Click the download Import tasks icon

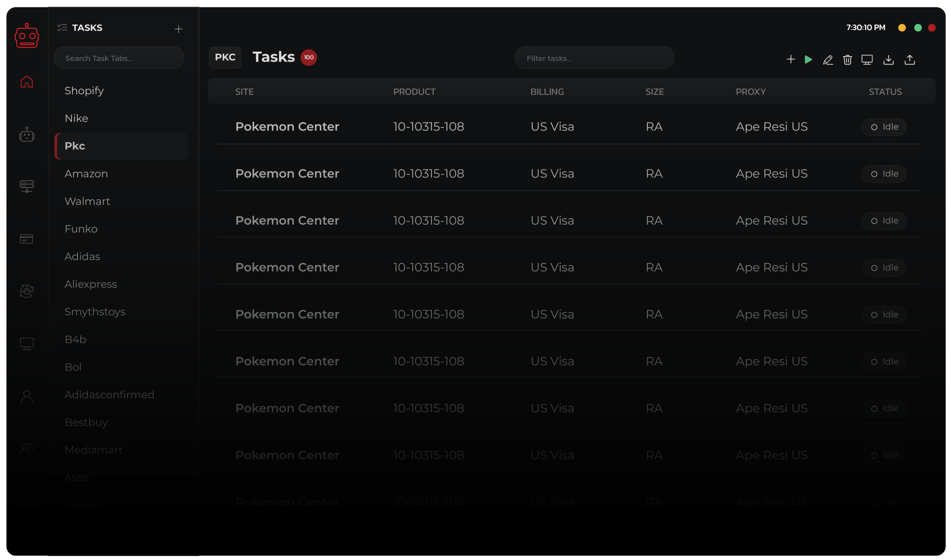(888, 60)
